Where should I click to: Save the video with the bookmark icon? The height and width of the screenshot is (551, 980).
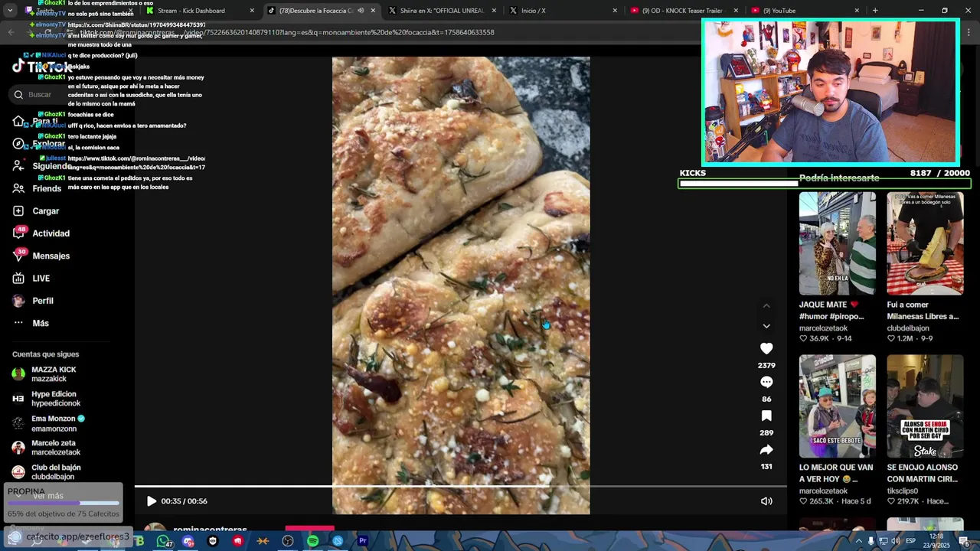766,416
